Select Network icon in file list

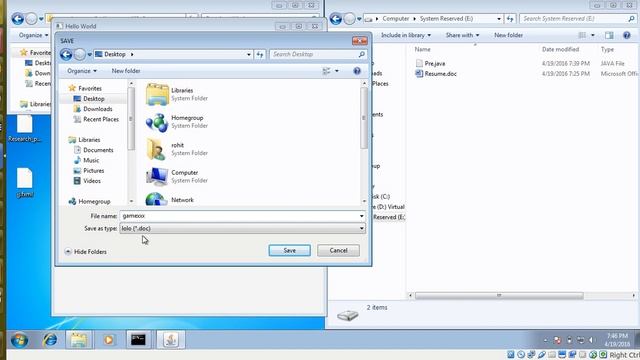[156, 199]
